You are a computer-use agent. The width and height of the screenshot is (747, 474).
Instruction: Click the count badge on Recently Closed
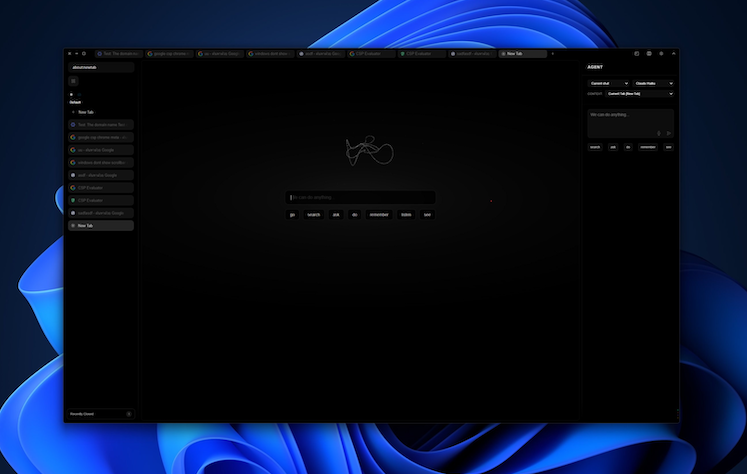[129, 414]
